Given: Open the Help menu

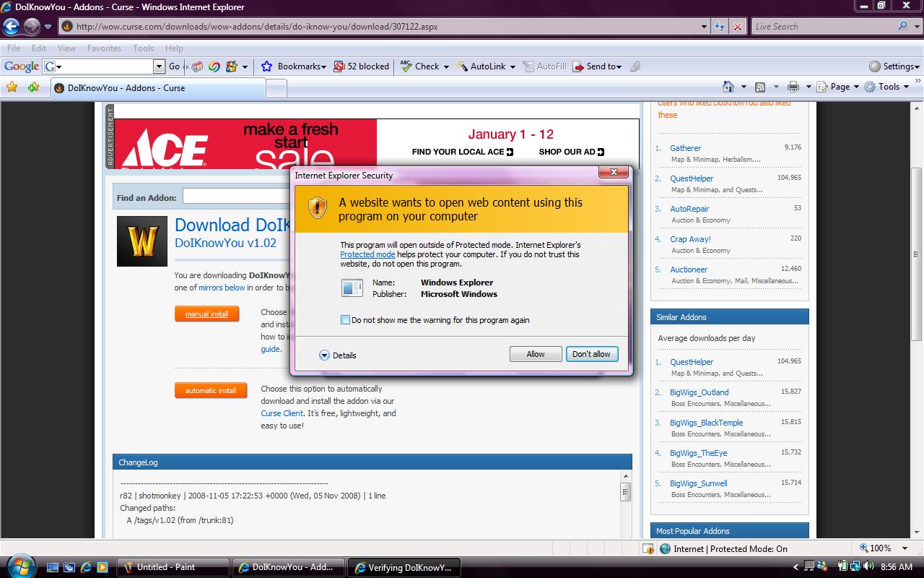Looking at the screenshot, I should coord(174,48).
